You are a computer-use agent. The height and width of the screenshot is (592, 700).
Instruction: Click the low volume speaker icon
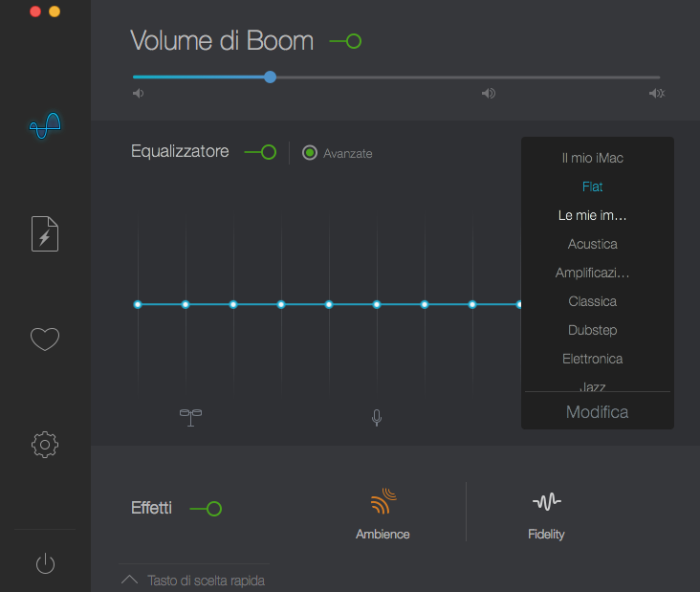138,94
